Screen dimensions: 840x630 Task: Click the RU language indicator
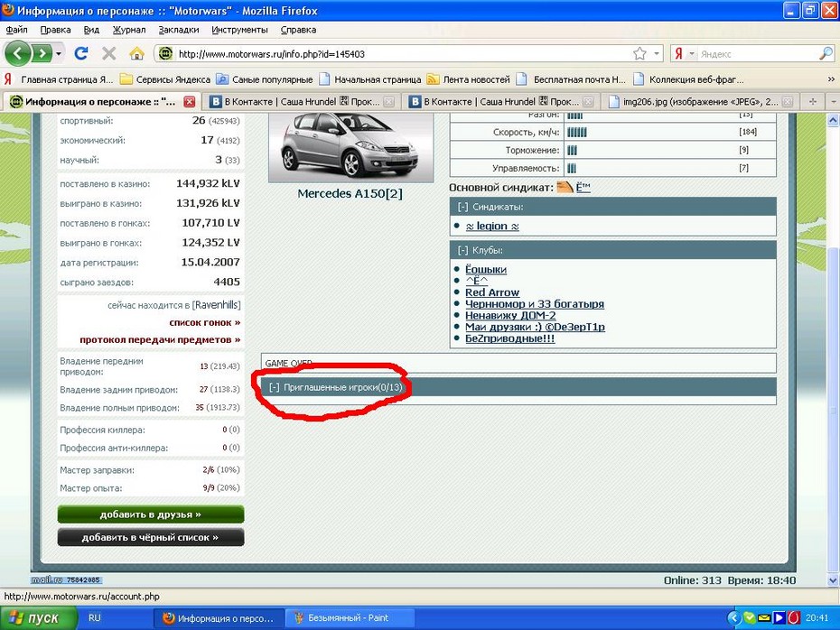pos(95,617)
